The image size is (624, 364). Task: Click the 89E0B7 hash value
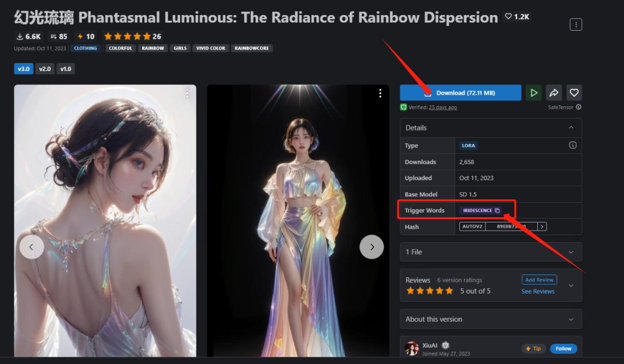click(511, 226)
